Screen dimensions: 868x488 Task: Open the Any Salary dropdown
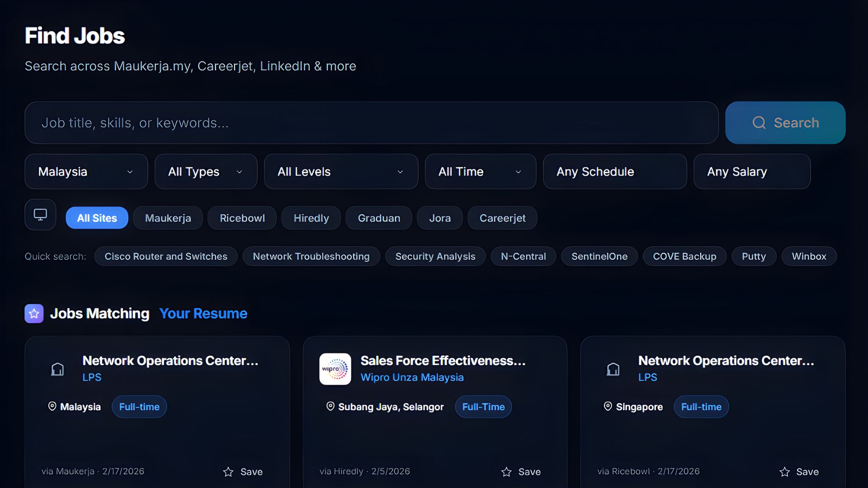(751, 172)
